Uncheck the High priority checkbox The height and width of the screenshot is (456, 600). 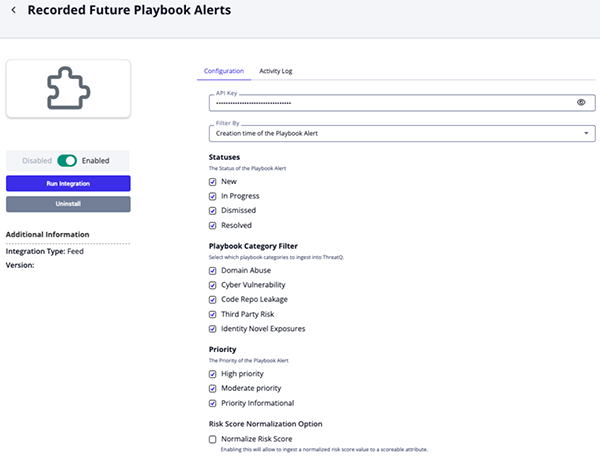coord(212,374)
